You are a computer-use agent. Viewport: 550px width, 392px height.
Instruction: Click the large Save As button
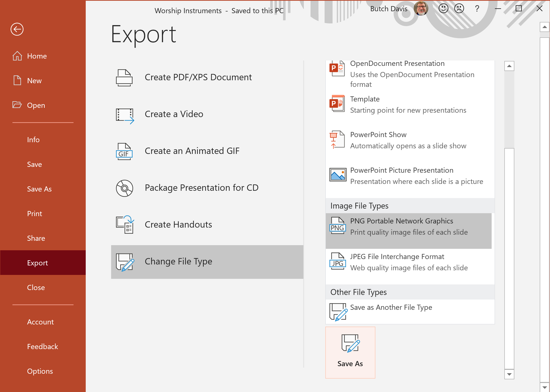(x=350, y=352)
